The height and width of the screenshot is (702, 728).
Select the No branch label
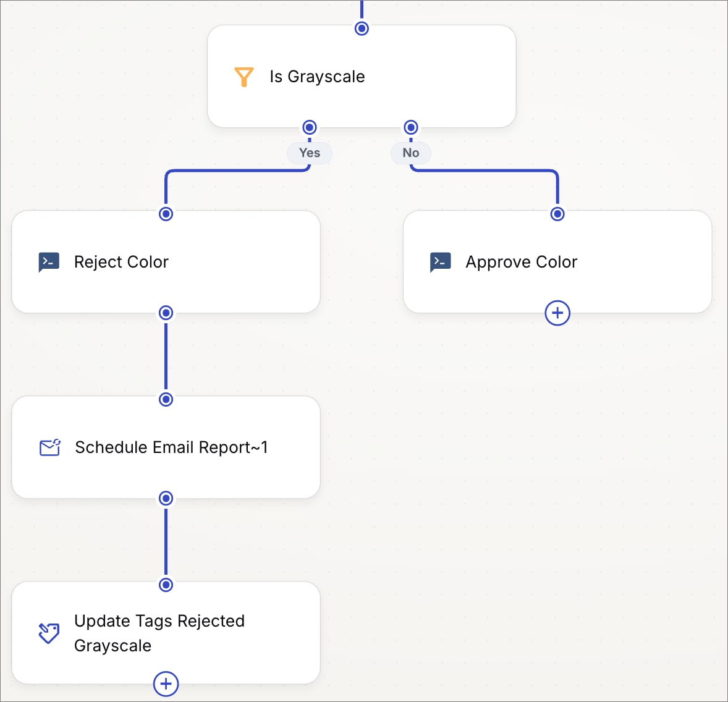pyautogui.click(x=411, y=153)
